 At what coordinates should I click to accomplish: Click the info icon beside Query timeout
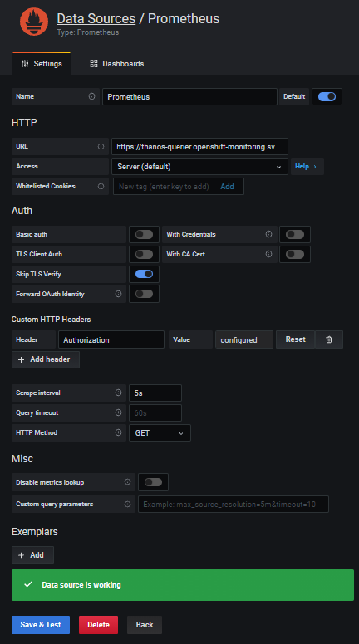click(119, 412)
